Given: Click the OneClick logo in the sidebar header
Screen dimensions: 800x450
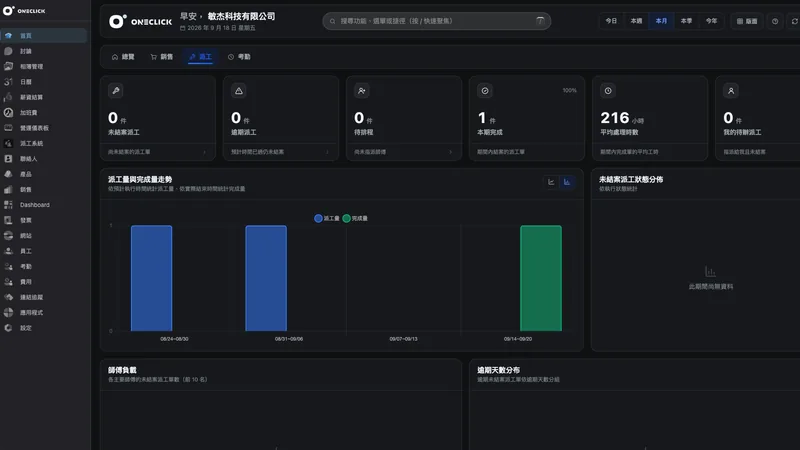Looking at the screenshot, I should pyautogui.click(x=24, y=11).
